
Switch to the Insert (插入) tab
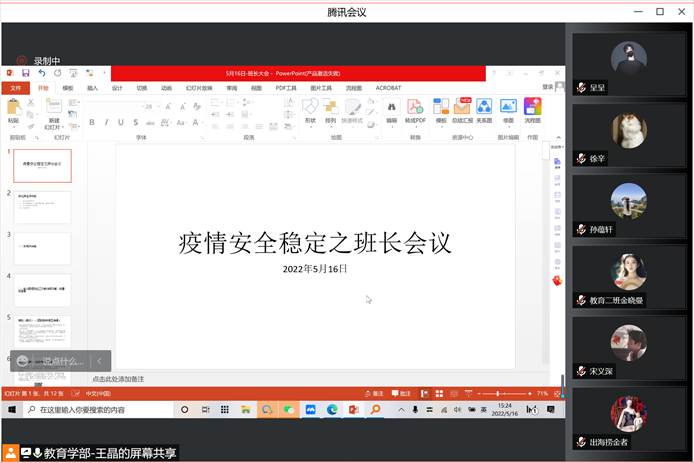click(x=92, y=88)
